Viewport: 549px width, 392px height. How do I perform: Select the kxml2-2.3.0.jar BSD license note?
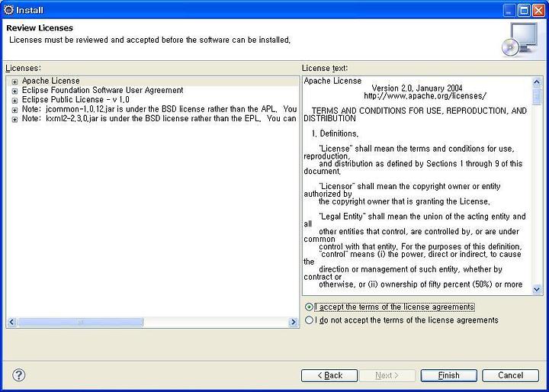159,119
